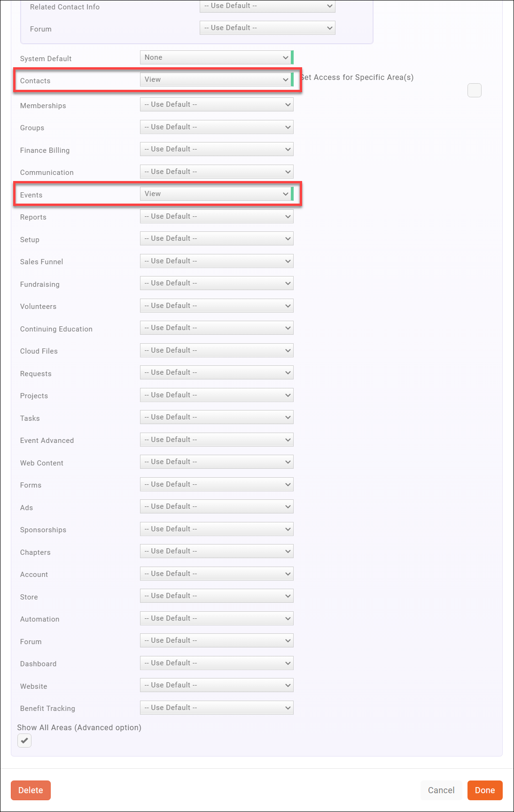Expand the Related Contact Info dropdown
Image resolution: width=514 pixels, height=812 pixels.
tap(267, 6)
